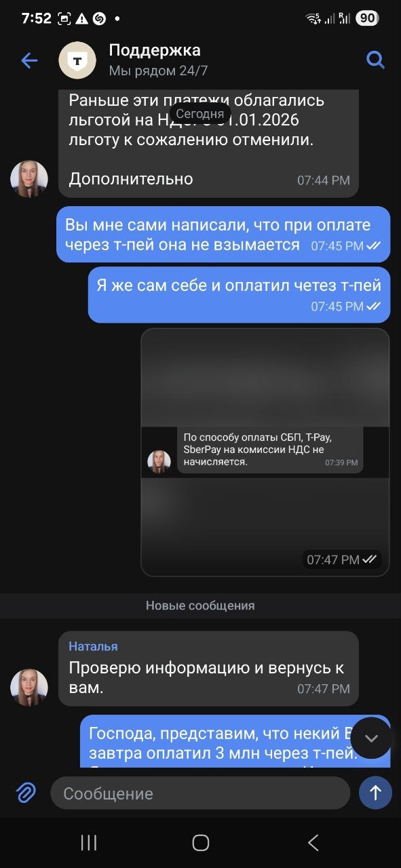Open search with the magnifier icon
The height and width of the screenshot is (868, 401).
click(375, 60)
